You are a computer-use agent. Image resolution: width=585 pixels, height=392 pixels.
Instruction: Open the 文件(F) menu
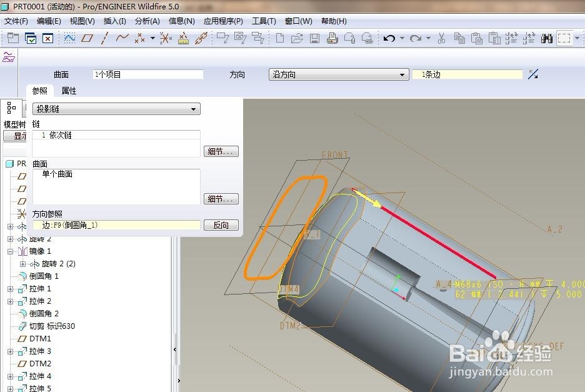tap(16, 21)
